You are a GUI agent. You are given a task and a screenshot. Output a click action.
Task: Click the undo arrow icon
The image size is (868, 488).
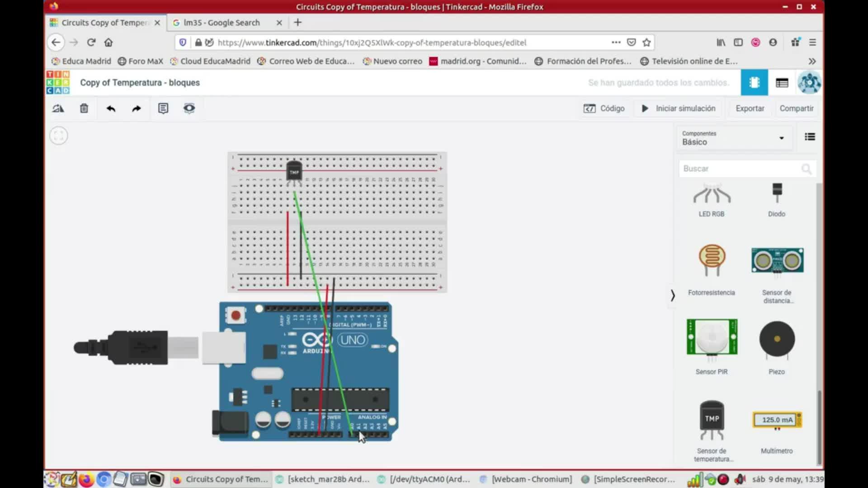coord(111,108)
